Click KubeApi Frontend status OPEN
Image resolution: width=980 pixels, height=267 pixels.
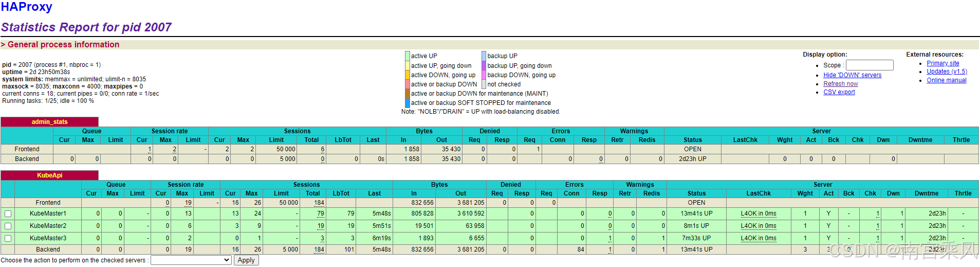click(x=696, y=203)
